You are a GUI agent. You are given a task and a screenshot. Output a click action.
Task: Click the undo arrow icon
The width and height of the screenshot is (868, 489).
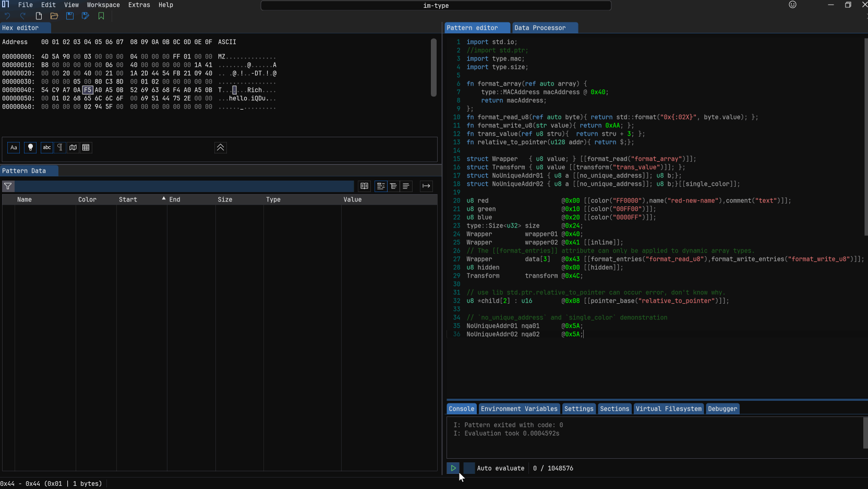pos(7,16)
